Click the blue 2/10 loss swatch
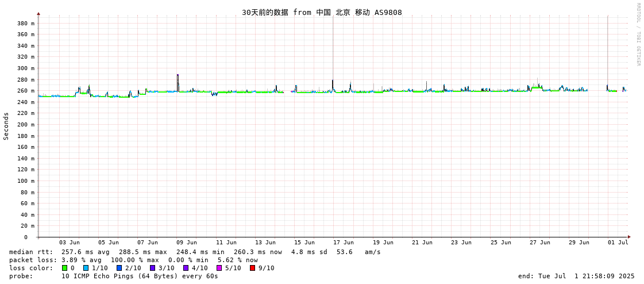Image resolution: width=644 pixels, height=284 pixels. pos(119,268)
